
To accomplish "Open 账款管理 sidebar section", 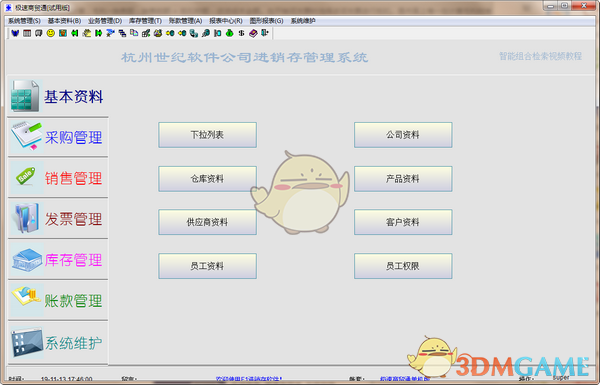I will 58,300.
